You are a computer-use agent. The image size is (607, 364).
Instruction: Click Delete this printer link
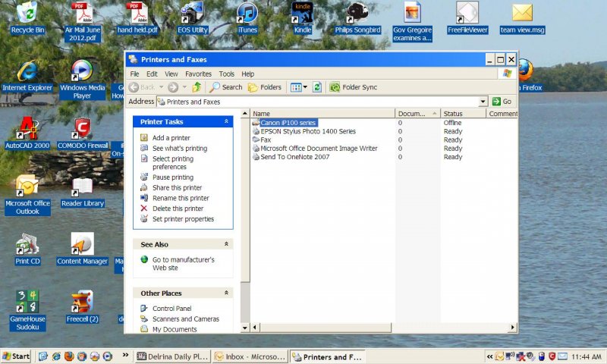178,209
